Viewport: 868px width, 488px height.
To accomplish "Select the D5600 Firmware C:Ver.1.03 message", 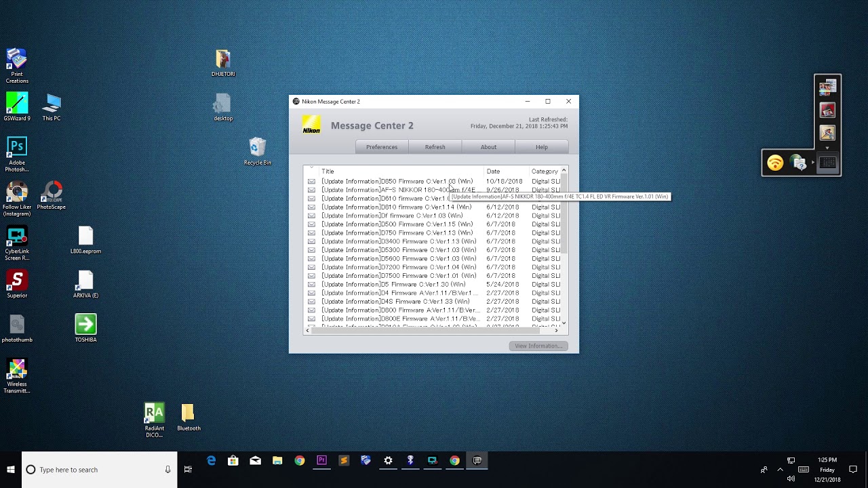I will (x=399, y=259).
